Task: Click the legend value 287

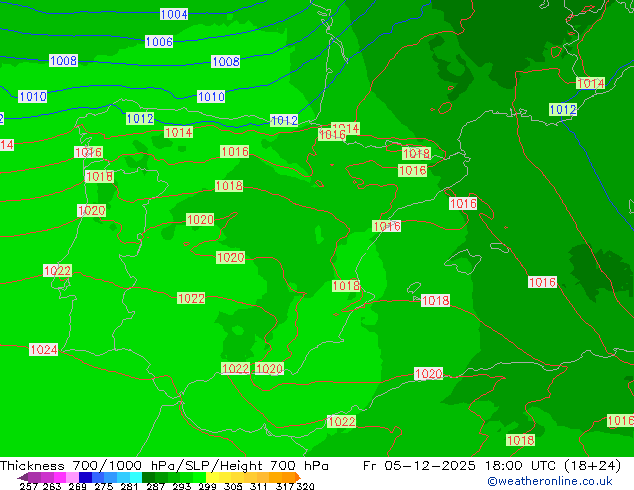Action: 155,486
